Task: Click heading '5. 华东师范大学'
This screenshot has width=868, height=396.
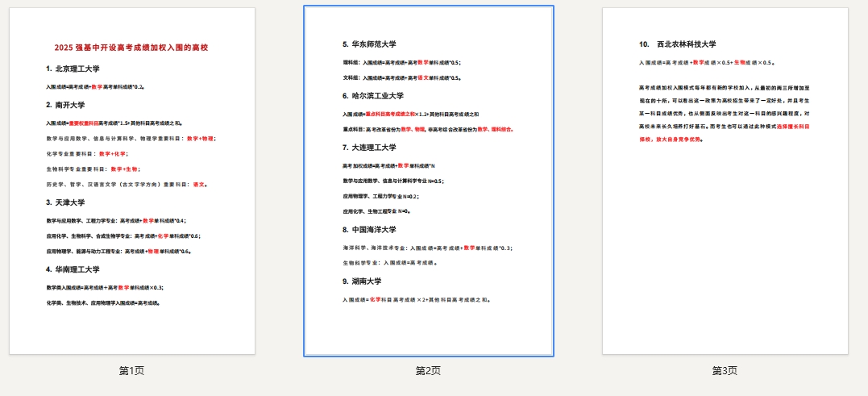Action: [x=369, y=44]
